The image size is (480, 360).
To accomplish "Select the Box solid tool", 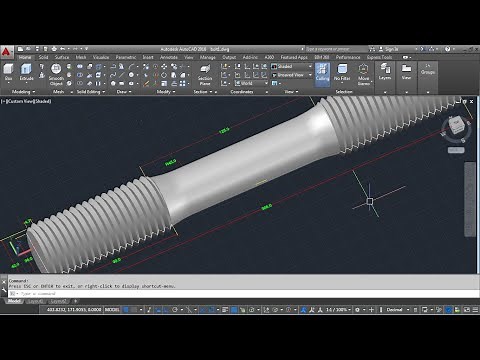I will [8, 72].
